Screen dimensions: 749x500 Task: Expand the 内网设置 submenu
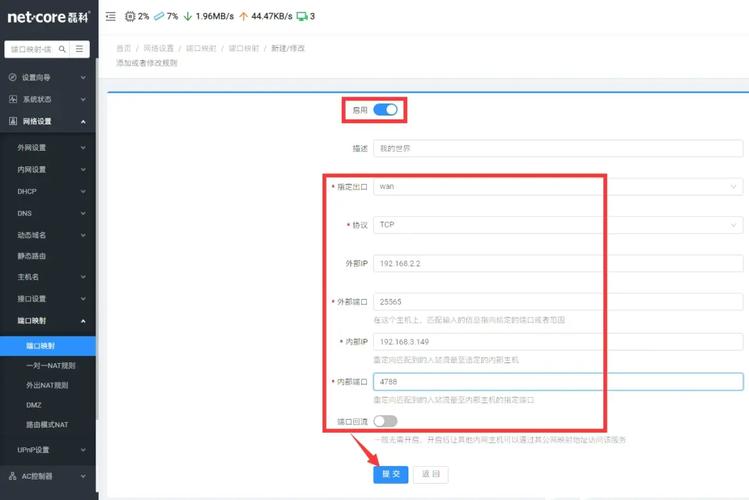point(48,170)
